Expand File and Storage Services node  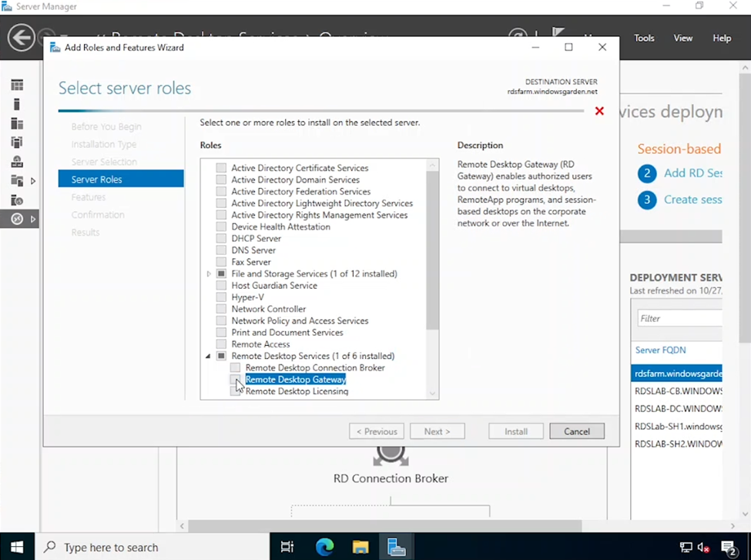pos(209,274)
